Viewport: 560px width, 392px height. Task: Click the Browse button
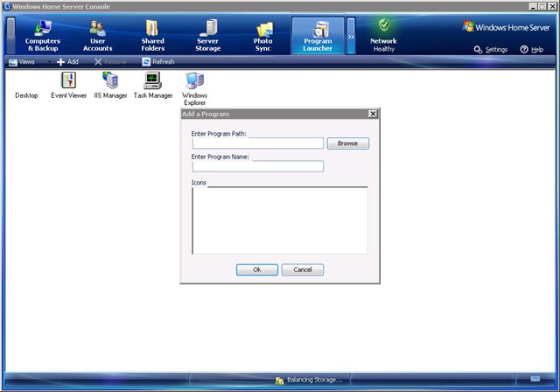pyautogui.click(x=348, y=143)
